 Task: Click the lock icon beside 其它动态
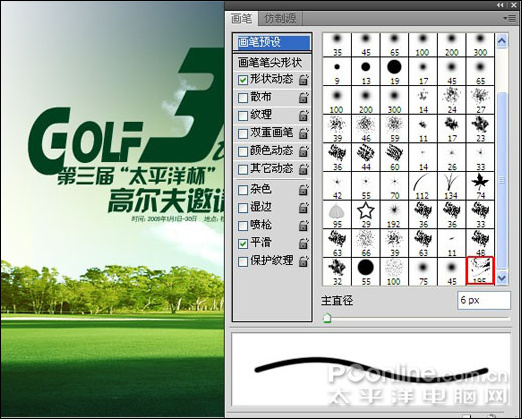(304, 169)
